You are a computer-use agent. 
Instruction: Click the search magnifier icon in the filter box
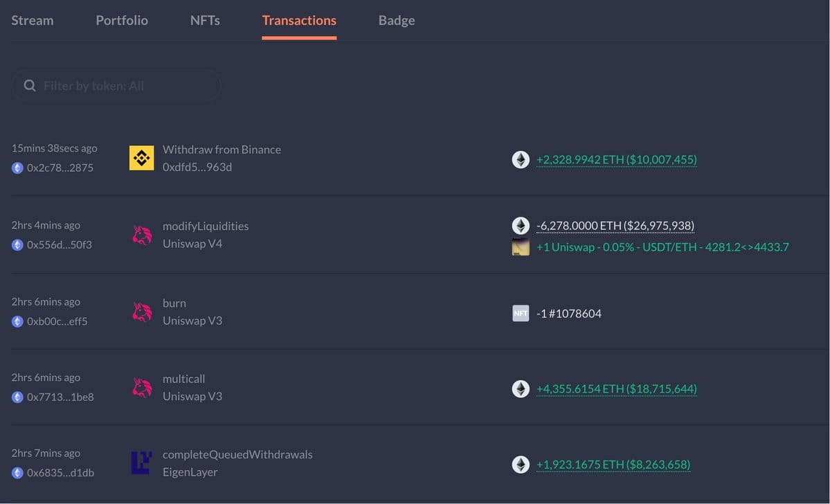pos(30,86)
